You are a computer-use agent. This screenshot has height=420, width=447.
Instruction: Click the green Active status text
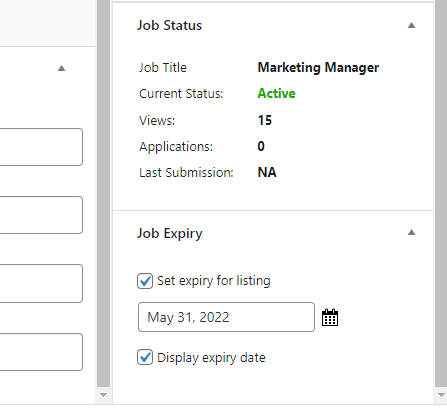pyautogui.click(x=276, y=93)
